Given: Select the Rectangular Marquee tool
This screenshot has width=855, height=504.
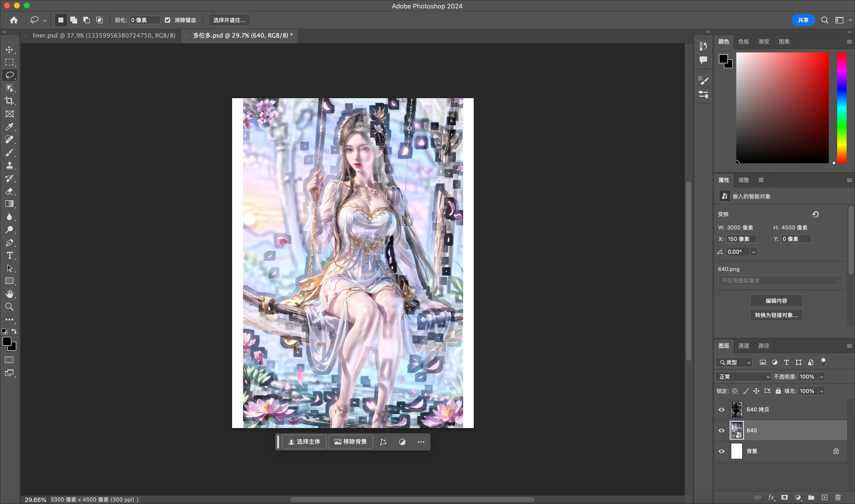Looking at the screenshot, I should (x=9, y=62).
